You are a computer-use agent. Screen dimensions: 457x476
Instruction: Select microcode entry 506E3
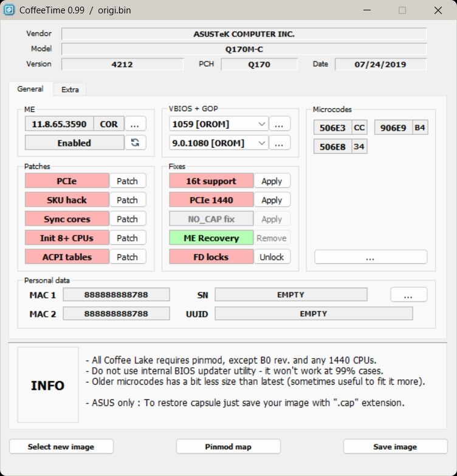pyautogui.click(x=332, y=128)
